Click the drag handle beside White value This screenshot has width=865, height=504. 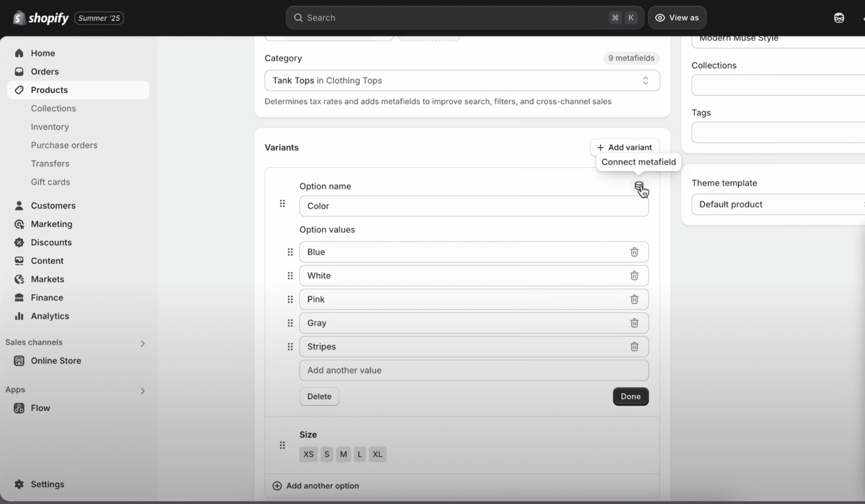pos(290,275)
